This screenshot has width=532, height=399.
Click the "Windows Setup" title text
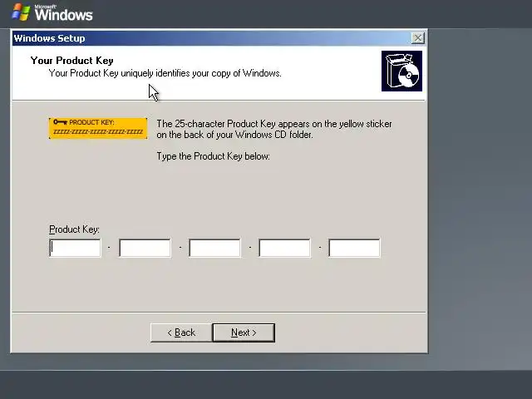click(49, 38)
